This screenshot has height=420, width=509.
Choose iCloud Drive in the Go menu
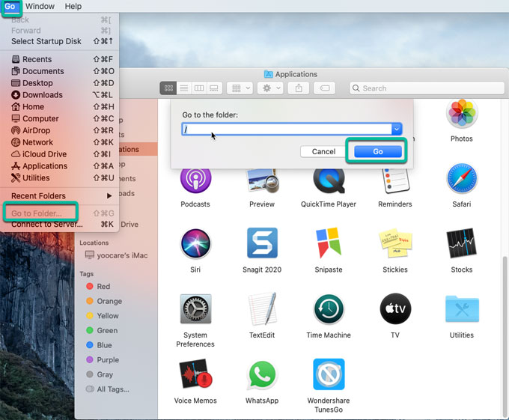(60, 154)
